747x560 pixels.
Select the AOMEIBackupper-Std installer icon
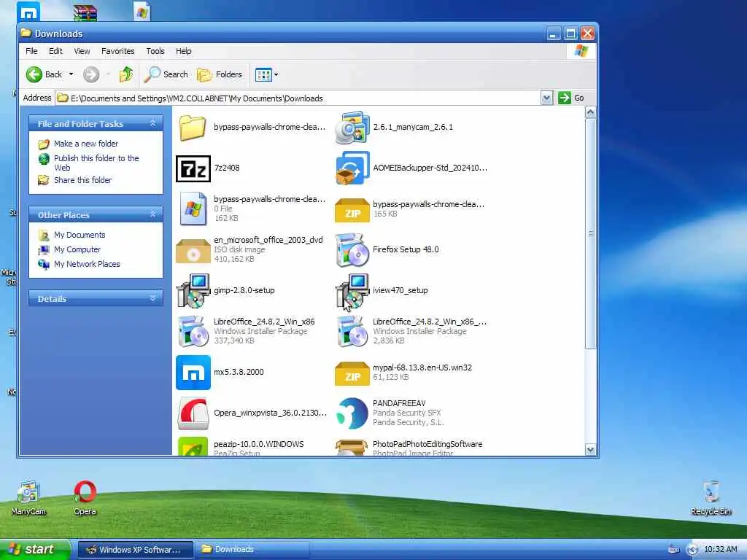352,168
